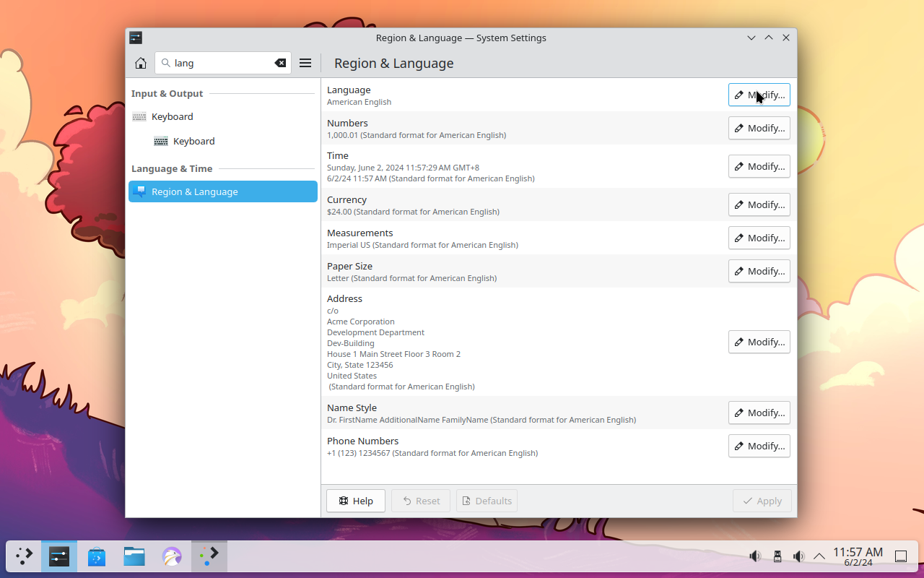Click the Reset button
This screenshot has width=924, height=578.
pos(421,501)
